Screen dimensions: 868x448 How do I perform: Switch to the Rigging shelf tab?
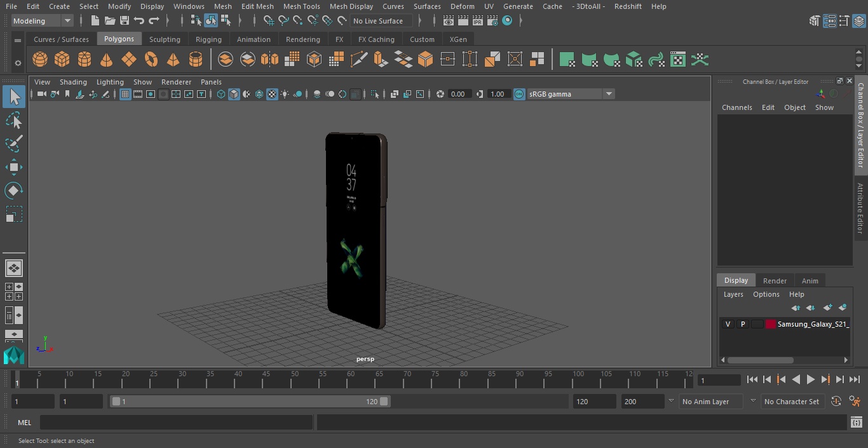click(208, 39)
